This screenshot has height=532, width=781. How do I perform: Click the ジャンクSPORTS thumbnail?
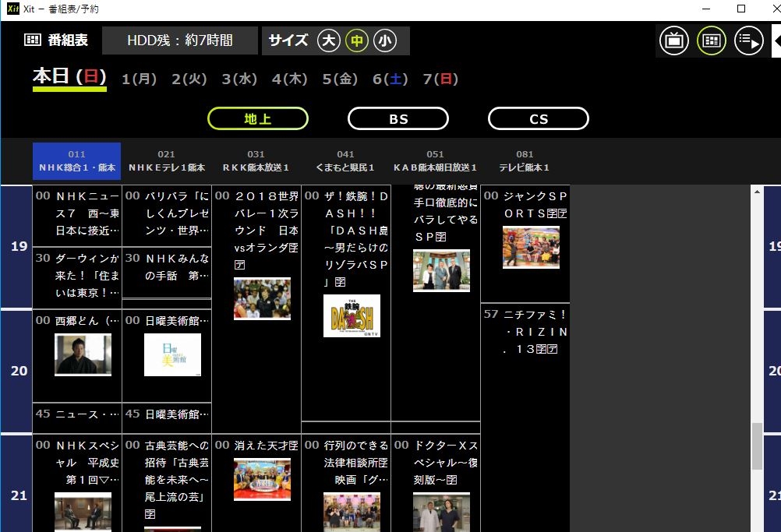tap(531, 248)
